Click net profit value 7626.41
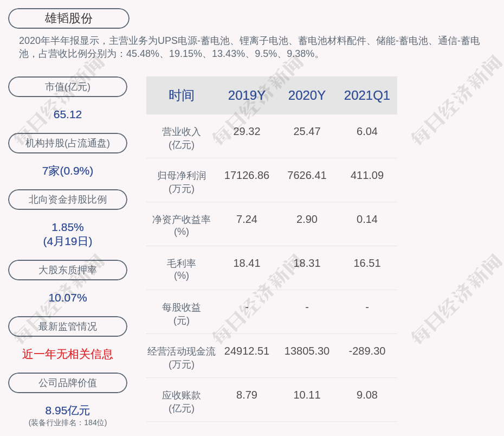 point(307,175)
